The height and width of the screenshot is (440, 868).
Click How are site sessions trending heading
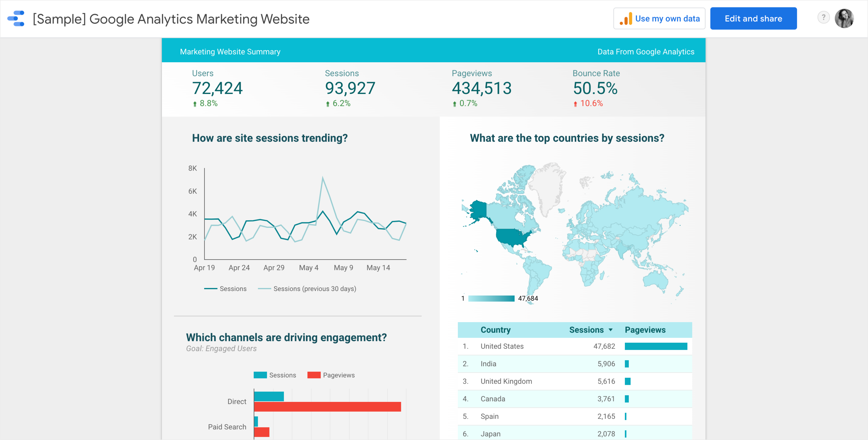269,138
